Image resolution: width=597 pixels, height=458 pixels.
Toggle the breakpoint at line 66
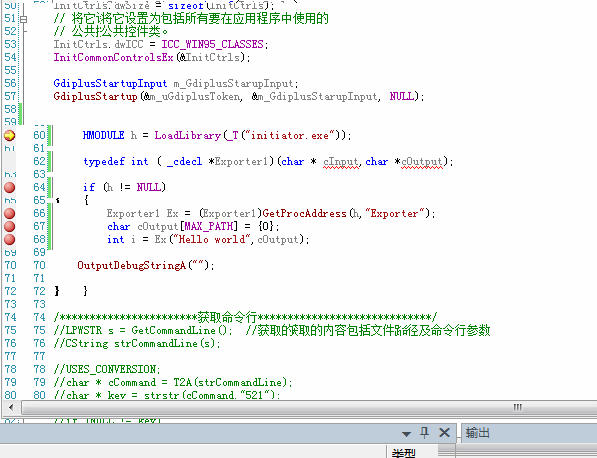tap(10, 214)
